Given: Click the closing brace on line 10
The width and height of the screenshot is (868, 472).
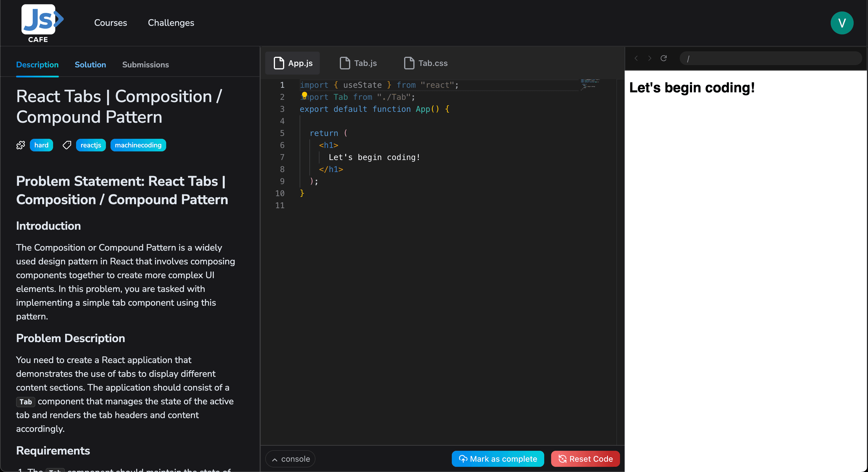Looking at the screenshot, I should [302, 193].
